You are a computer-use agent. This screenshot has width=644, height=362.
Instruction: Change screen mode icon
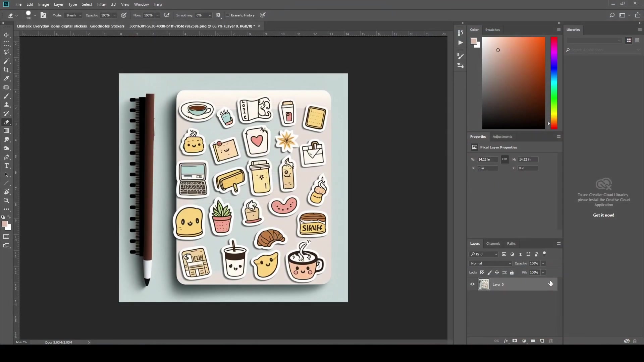point(6,245)
